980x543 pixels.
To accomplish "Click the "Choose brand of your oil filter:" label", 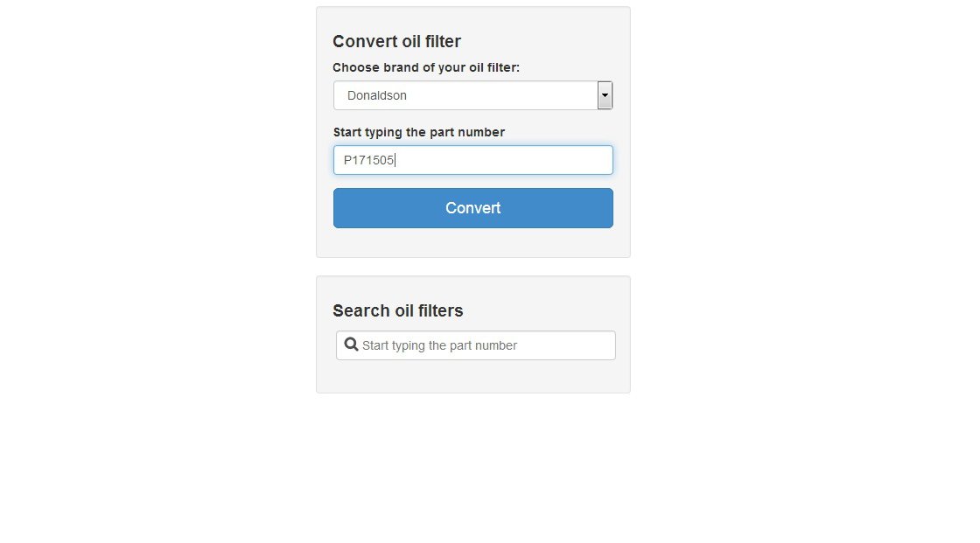I will point(426,67).
